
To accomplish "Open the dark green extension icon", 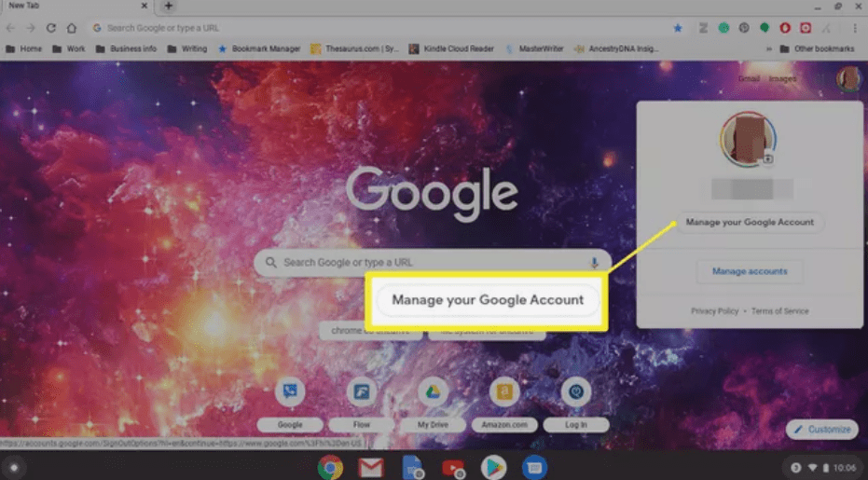I will tap(765, 28).
